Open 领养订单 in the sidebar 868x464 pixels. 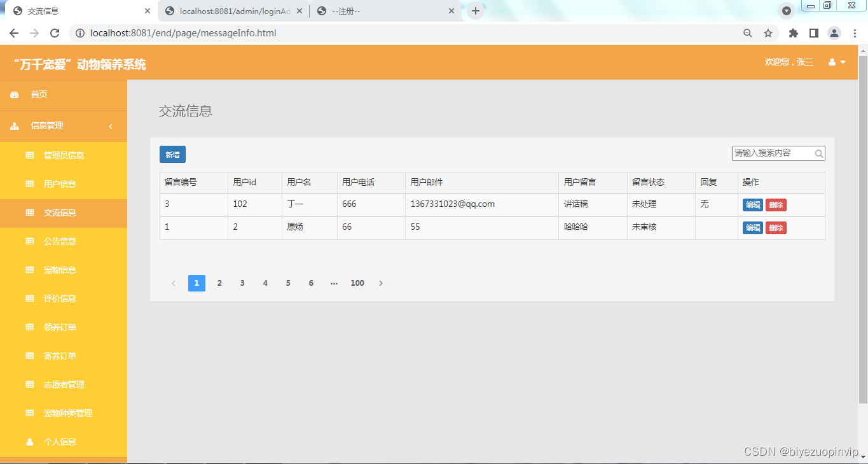pos(64,327)
